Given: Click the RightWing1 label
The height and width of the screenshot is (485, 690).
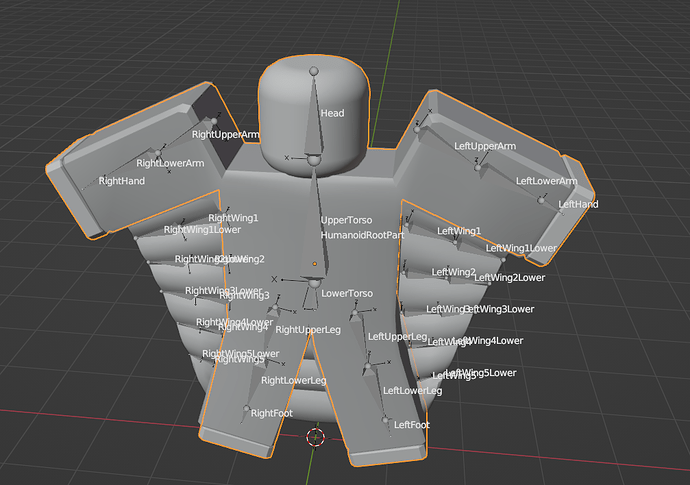Looking at the screenshot, I should coord(233,218).
